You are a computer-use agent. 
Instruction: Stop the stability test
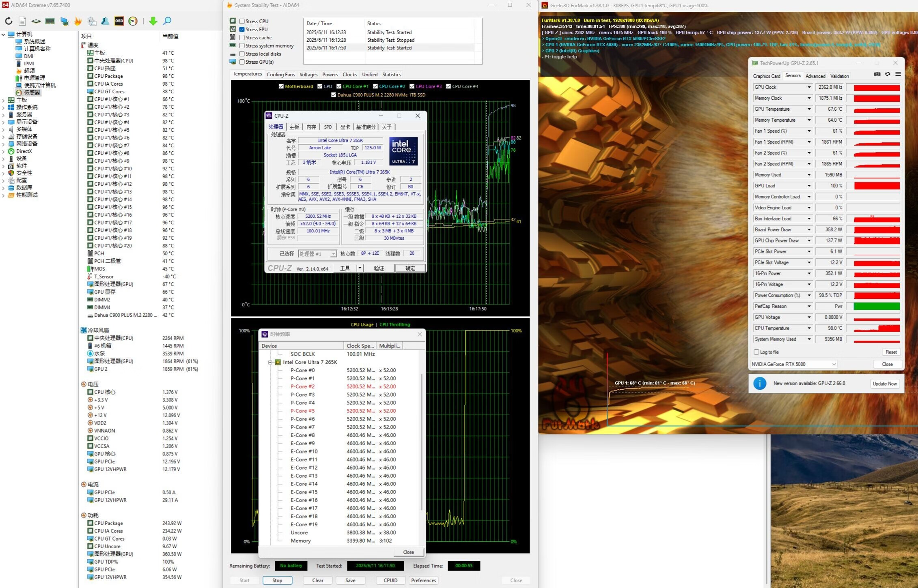click(277, 580)
